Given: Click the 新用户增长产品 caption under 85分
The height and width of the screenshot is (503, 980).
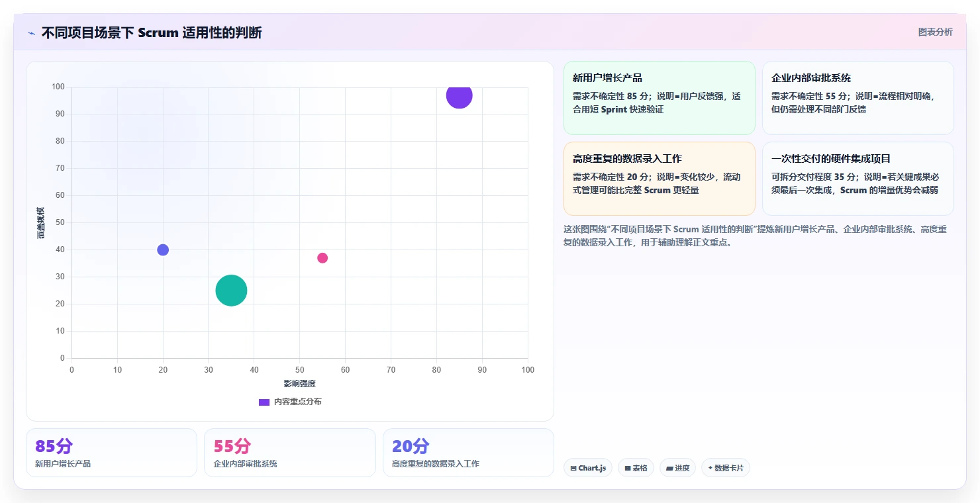Looking at the screenshot, I should tap(63, 464).
